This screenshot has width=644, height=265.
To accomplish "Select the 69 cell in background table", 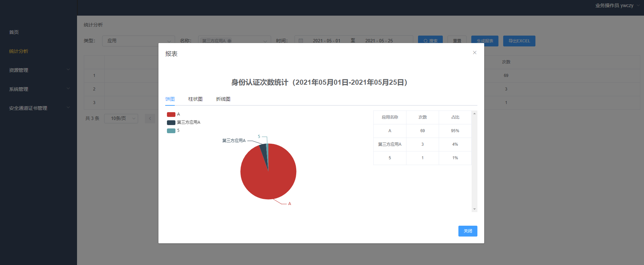I will click(506, 76).
